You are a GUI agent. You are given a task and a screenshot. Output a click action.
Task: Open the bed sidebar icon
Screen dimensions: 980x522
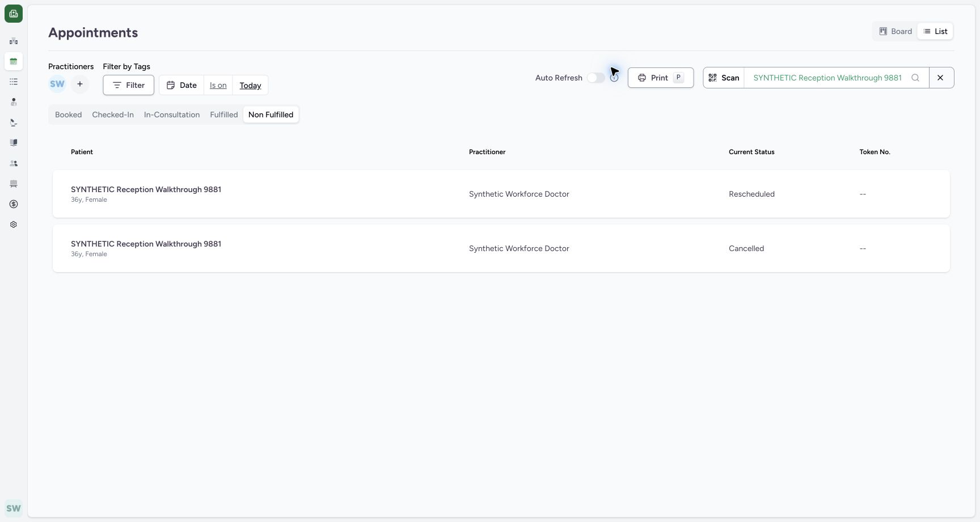click(x=14, y=184)
